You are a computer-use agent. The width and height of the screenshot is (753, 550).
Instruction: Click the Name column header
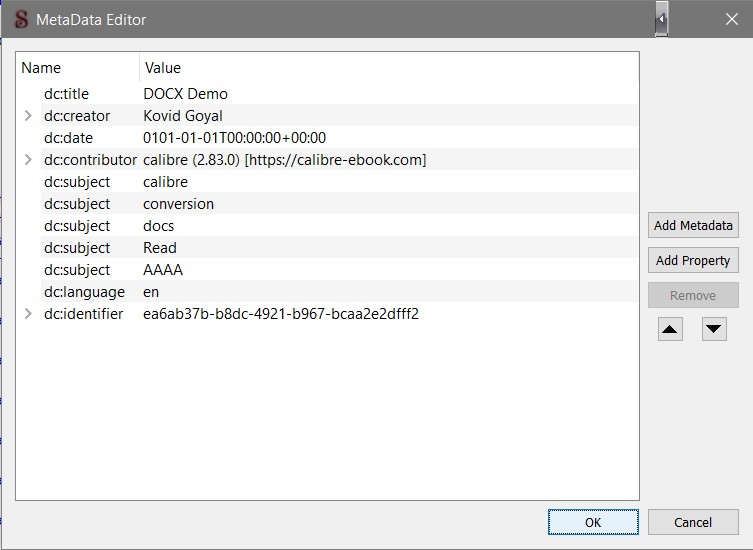[x=41, y=68]
